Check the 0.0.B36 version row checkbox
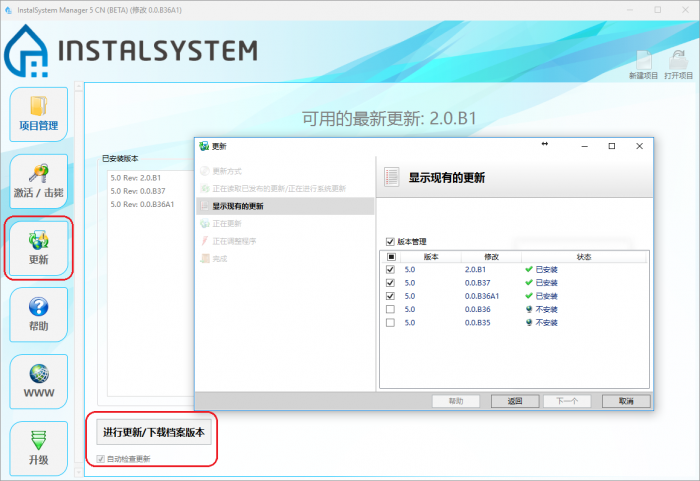This screenshot has height=481, width=700. (x=390, y=309)
